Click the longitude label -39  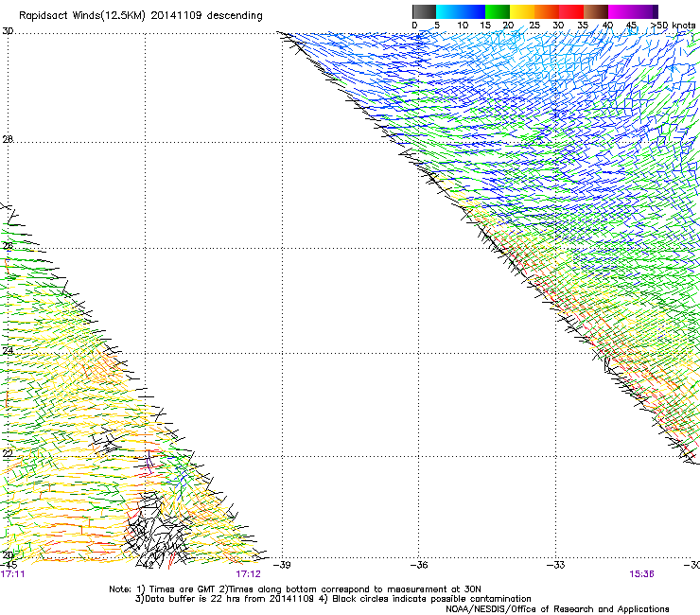click(282, 565)
